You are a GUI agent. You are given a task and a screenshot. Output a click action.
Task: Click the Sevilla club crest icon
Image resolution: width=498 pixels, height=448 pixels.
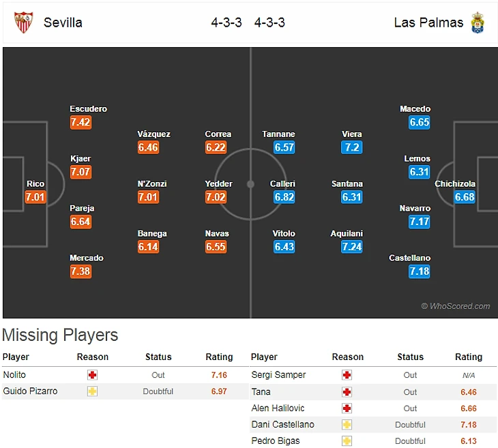(23, 23)
